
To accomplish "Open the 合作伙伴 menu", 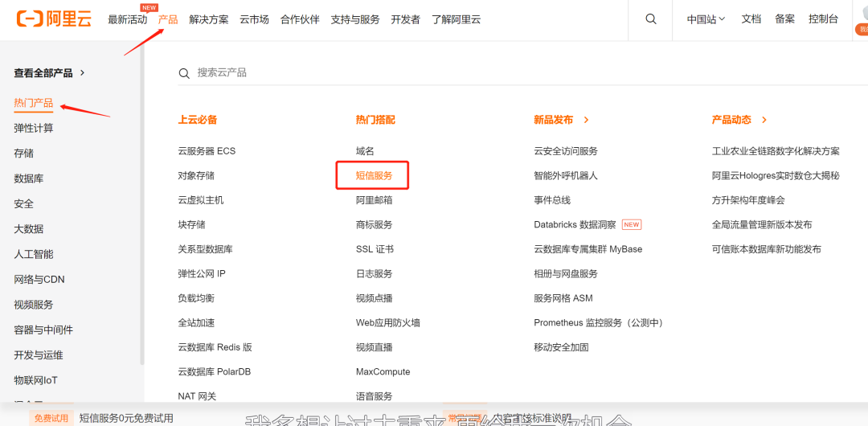I will pyautogui.click(x=300, y=19).
